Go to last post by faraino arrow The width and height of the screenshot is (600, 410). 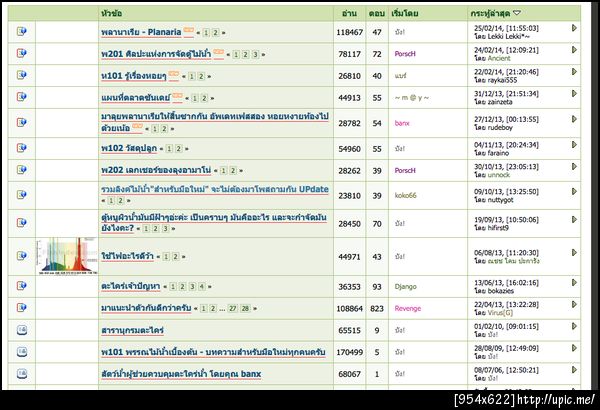click(574, 145)
